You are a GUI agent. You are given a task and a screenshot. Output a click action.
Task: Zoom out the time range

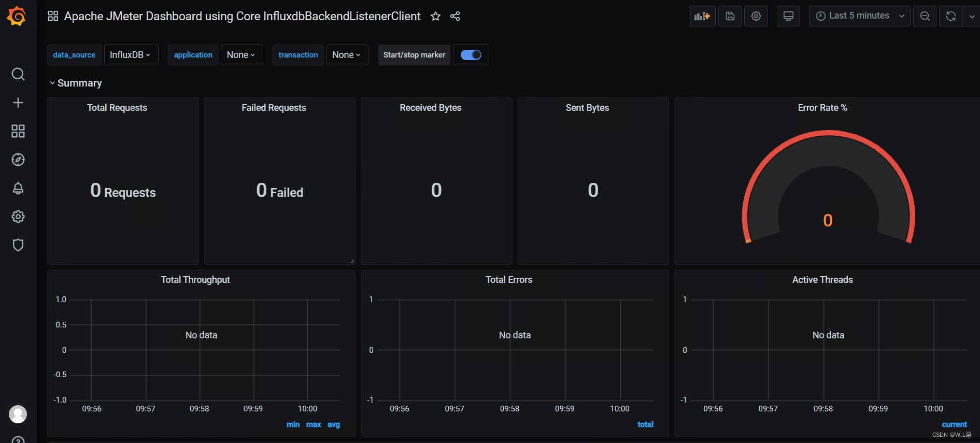[925, 16]
